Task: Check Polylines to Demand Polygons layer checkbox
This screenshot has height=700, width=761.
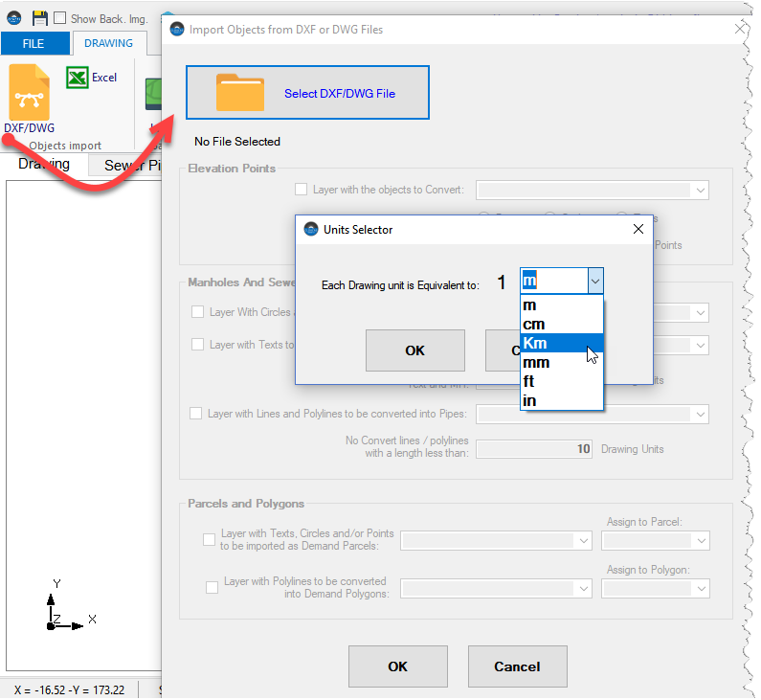Action: coord(212,587)
